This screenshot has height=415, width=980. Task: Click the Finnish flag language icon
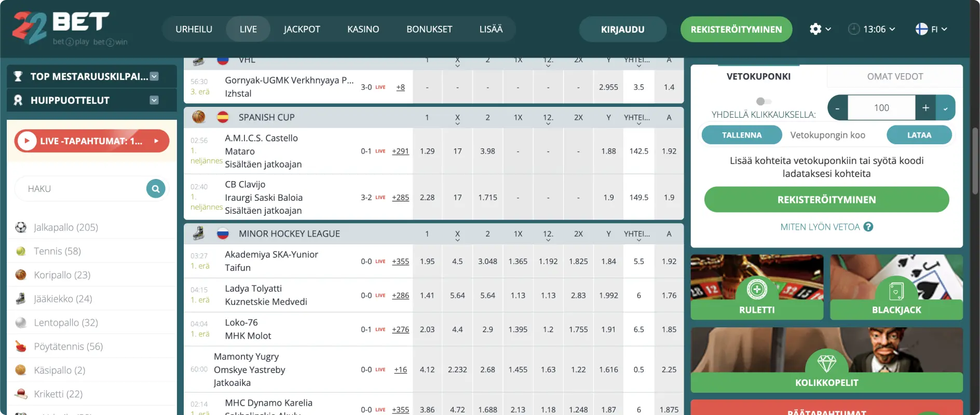921,29
